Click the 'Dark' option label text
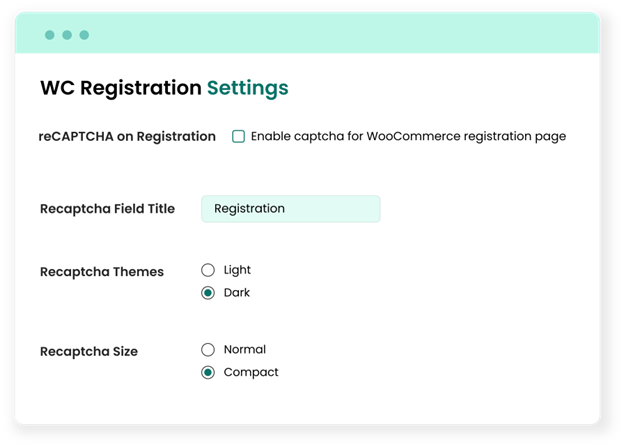The width and height of the screenshot is (624, 447). tap(237, 293)
